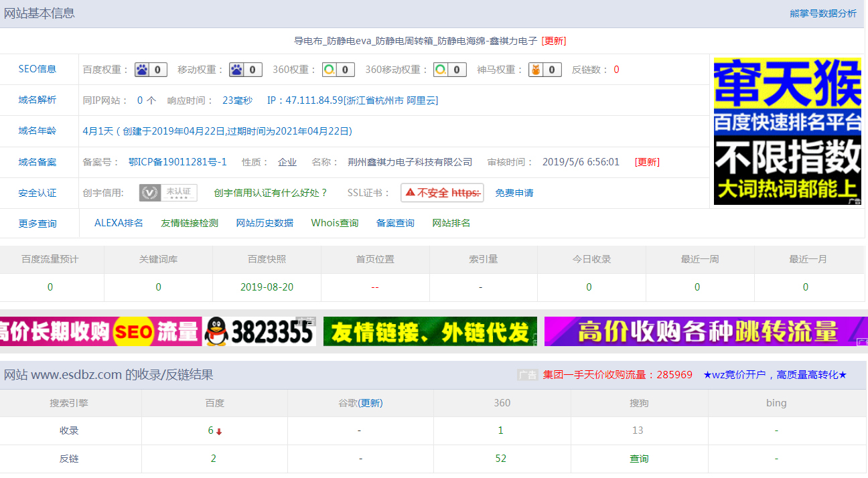Click 查询 in Sogou backlink cell
This screenshot has height=478, width=868.
pyautogui.click(x=639, y=459)
